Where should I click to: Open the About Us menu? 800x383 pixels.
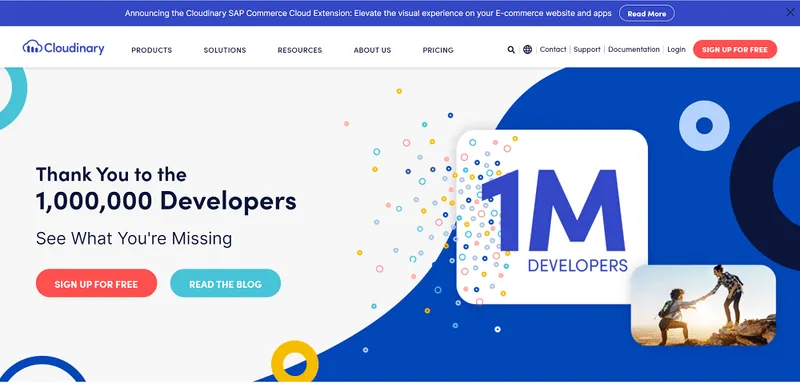372,50
